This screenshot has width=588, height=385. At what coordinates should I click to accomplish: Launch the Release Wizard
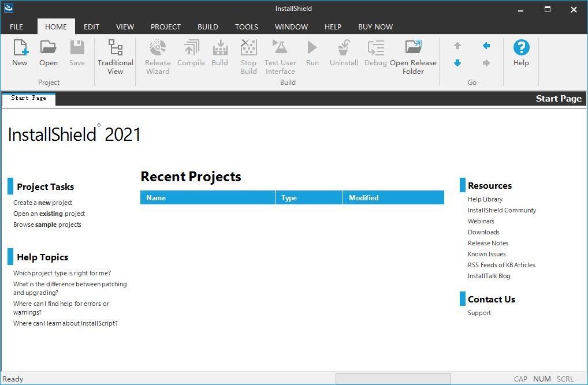click(x=158, y=57)
